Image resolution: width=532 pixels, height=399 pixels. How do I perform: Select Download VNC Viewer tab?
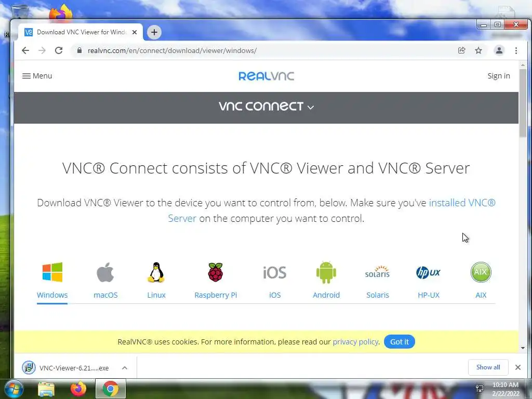[x=81, y=32]
